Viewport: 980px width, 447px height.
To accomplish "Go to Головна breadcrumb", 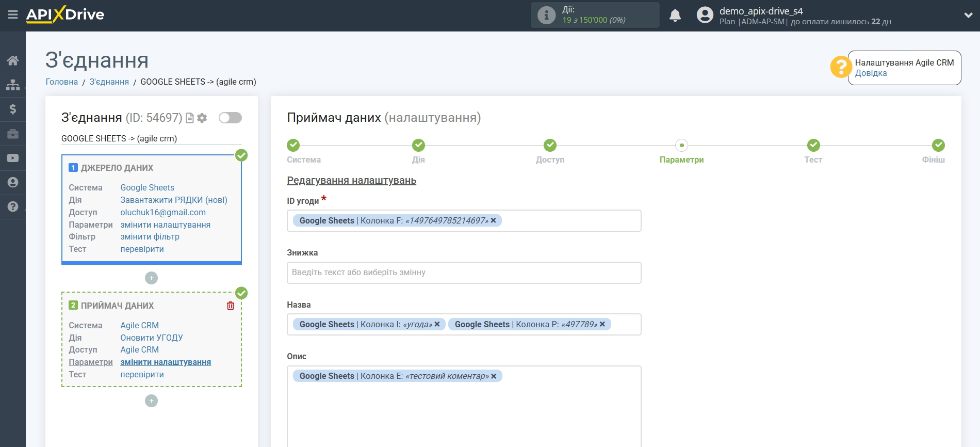I will point(62,82).
